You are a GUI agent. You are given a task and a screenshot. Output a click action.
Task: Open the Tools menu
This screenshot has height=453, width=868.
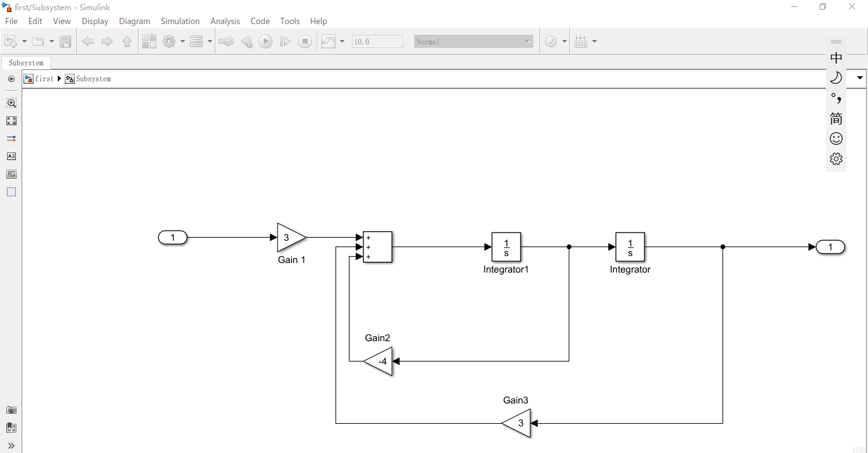tap(290, 21)
